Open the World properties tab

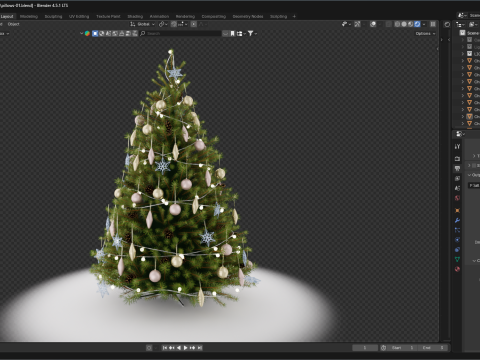tap(457, 198)
